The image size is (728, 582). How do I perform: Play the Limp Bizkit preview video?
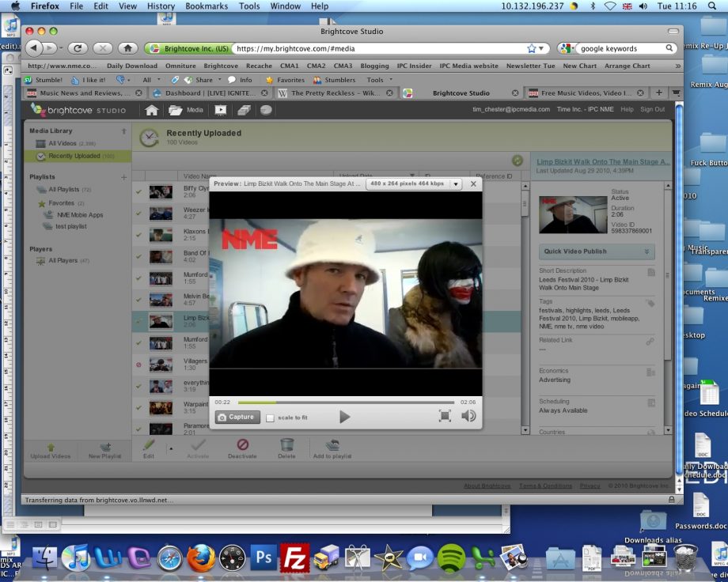[x=344, y=417]
